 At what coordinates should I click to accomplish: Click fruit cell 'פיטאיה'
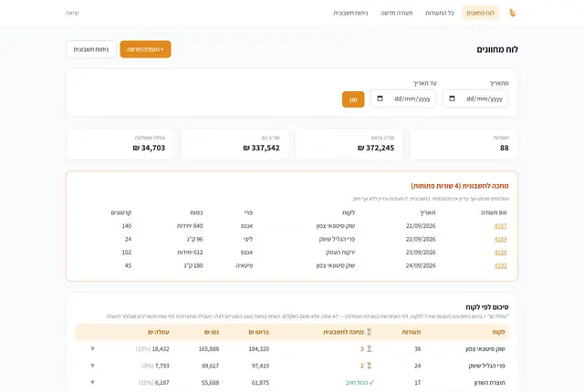(x=245, y=265)
